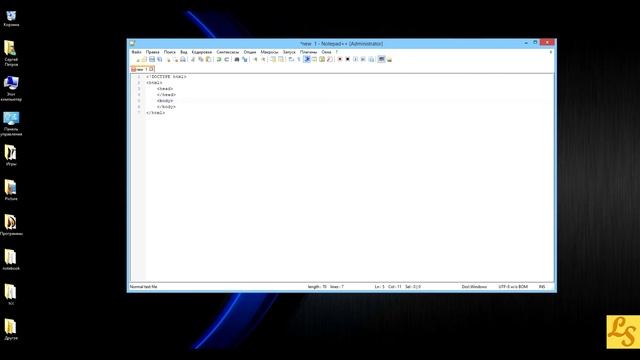Click the Другое folder on the desktop
The image size is (640, 360).
(x=11, y=329)
